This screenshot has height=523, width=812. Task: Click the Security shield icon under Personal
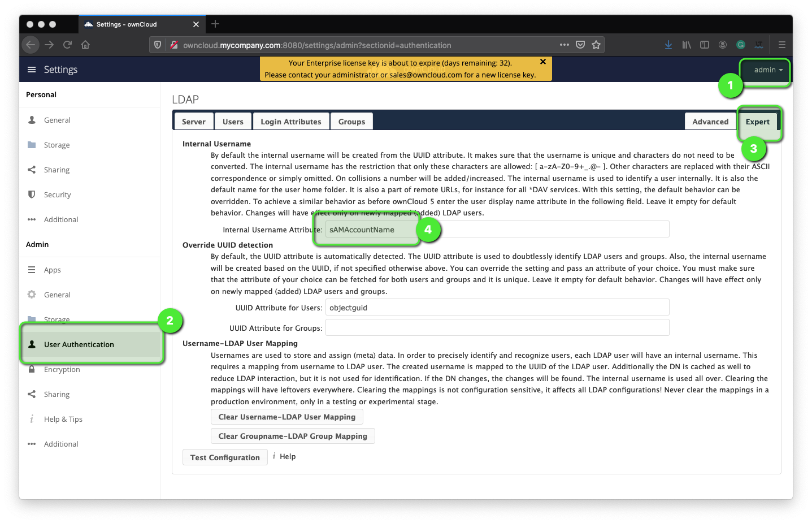32,194
